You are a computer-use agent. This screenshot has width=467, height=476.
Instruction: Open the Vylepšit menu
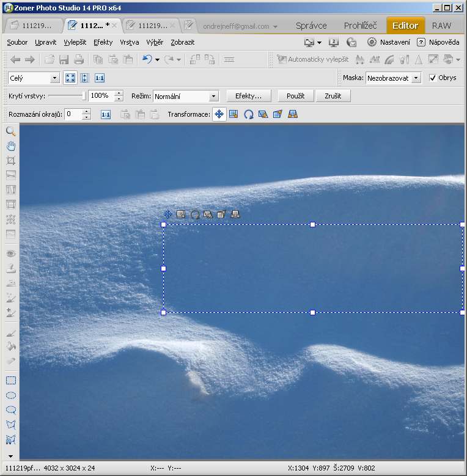point(75,42)
